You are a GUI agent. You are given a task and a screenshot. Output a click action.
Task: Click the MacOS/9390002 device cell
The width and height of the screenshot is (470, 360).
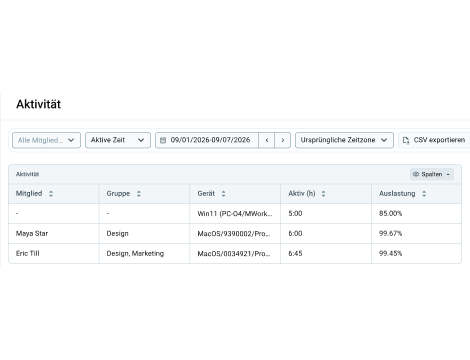click(x=235, y=233)
